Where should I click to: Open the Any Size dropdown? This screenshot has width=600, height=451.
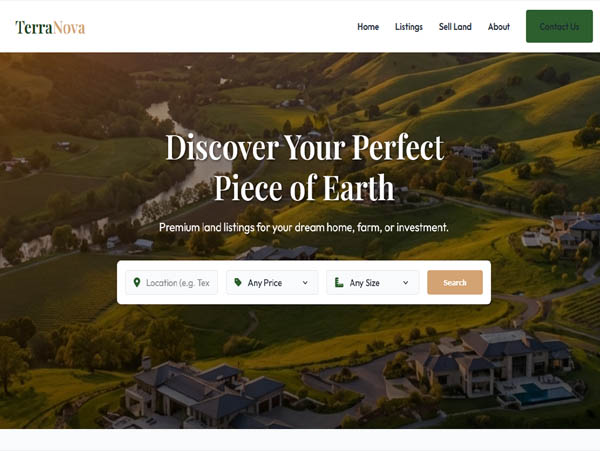coord(373,283)
